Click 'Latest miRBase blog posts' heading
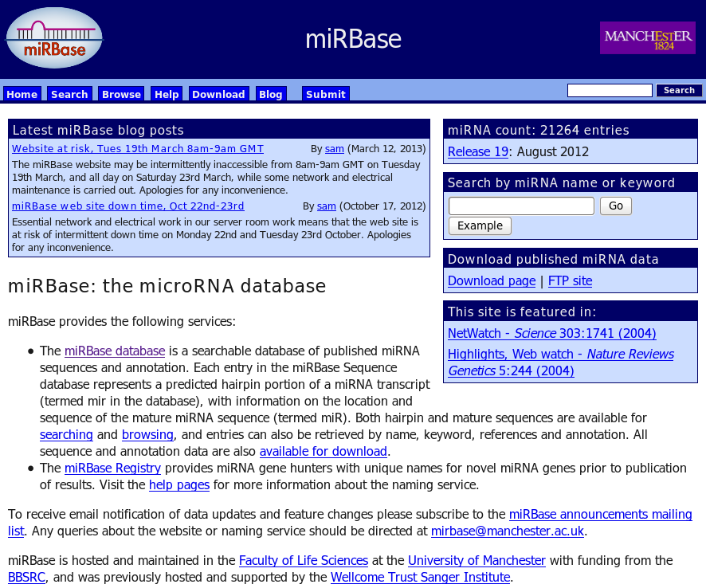Image resolution: width=706 pixels, height=588 pixels. click(98, 130)
